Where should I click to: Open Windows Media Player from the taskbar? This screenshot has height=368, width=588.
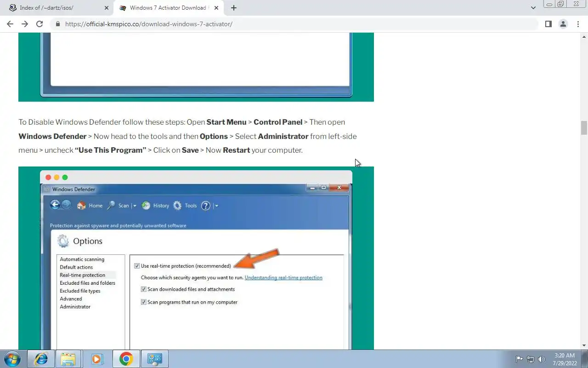tap(96, 359)
